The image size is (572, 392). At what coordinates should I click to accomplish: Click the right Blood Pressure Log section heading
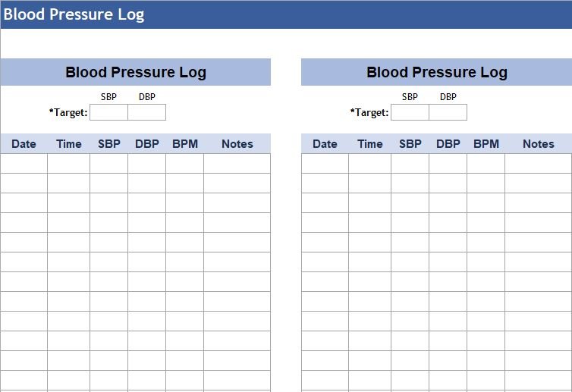pos(437,72)
